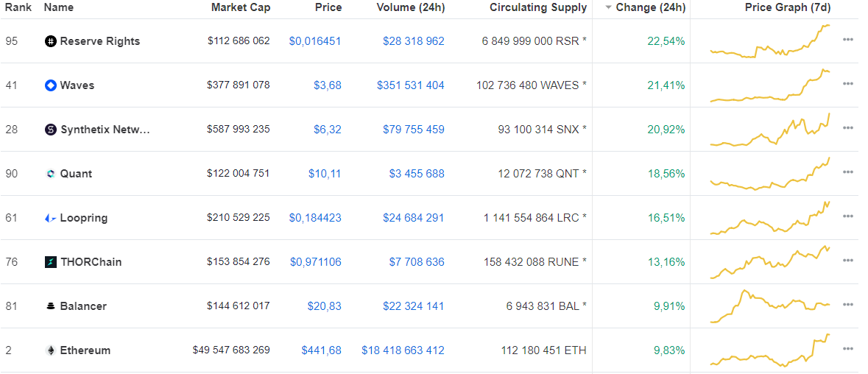View Ethereum 7d price graph

(x=770, y=350)
